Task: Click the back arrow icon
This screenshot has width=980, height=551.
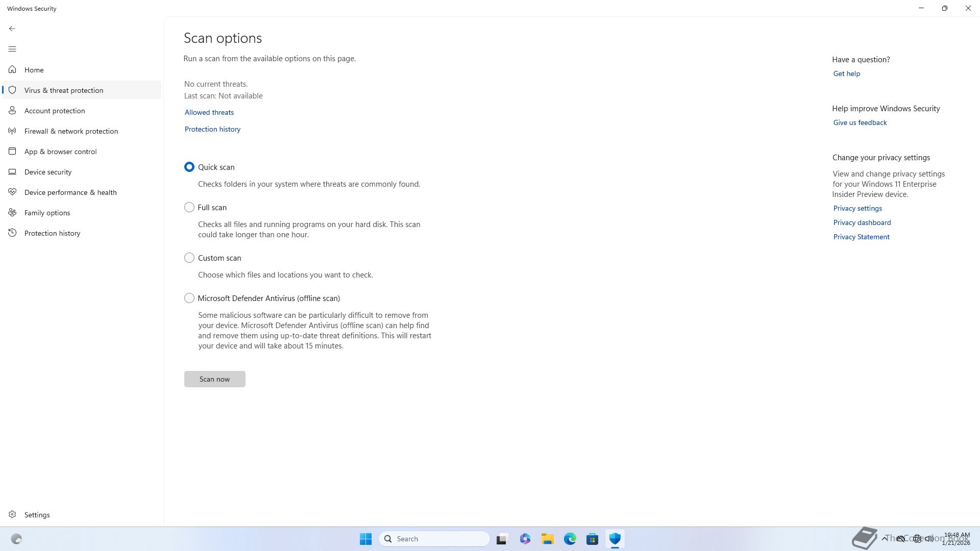Action: tap(12, 29)
